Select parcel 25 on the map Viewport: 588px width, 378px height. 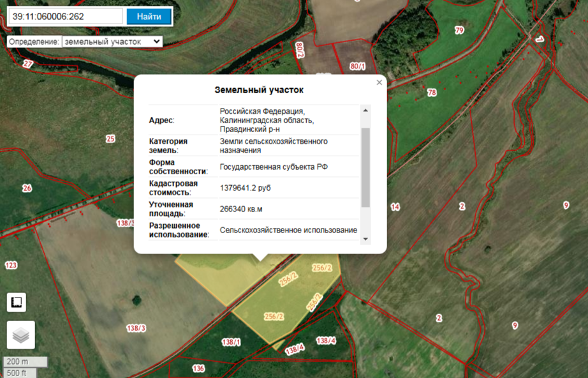pos(110,139)
